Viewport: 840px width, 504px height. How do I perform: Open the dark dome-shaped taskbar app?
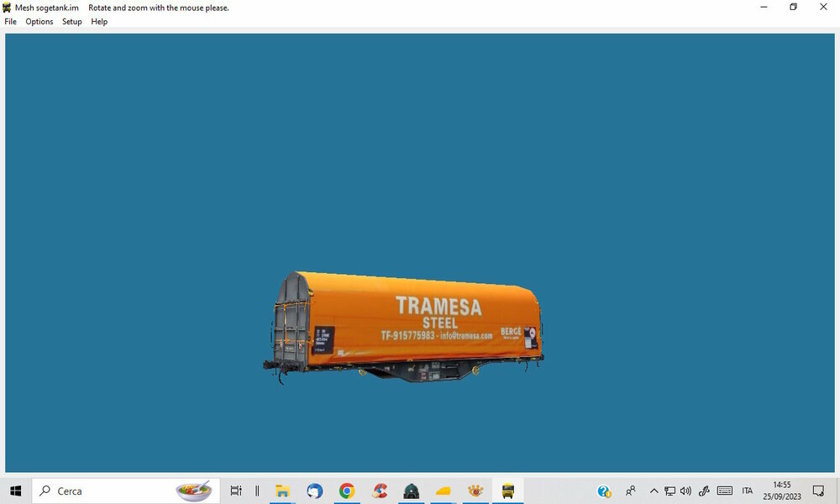[x=412, y=491]
